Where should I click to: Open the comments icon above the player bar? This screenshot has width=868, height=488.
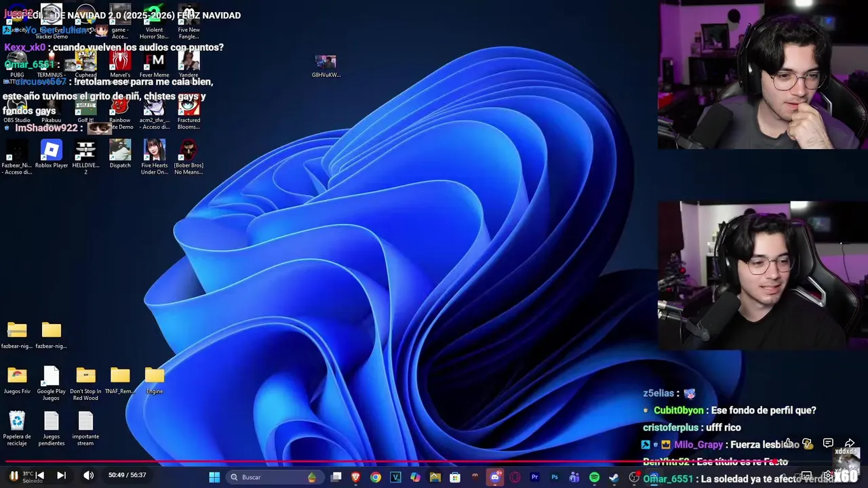(x=828, y=443)
